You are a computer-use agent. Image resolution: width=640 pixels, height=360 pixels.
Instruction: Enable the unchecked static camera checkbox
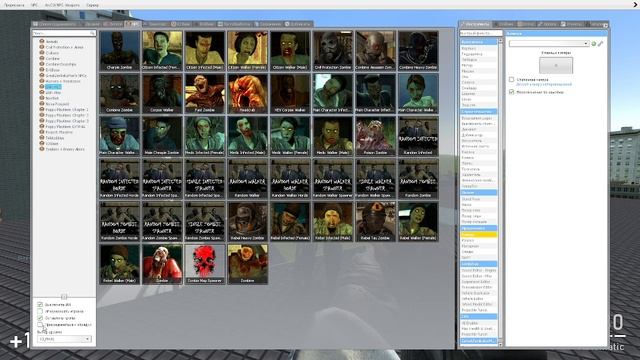tap(511, 80)
